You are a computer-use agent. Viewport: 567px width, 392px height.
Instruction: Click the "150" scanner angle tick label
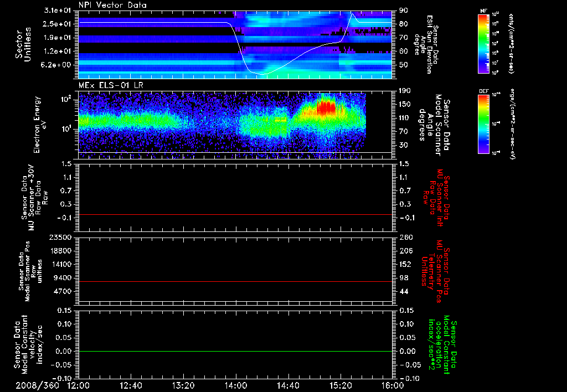click(405, 105)
